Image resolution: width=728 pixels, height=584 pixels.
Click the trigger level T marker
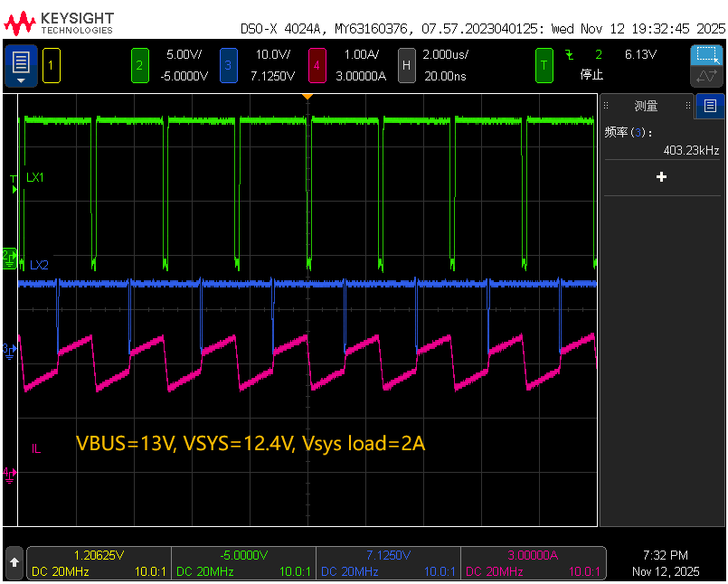click(x=14, y=184)
